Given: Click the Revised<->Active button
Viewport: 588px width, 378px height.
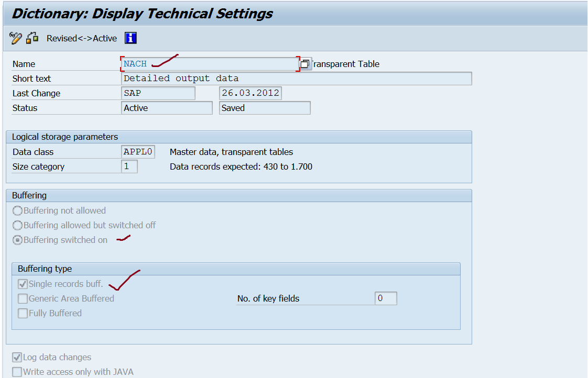Looking at the screenshot, I should coord(81,38).
